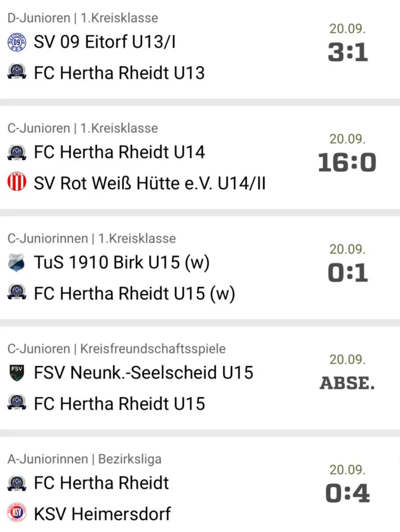Open the 0:4 match result

[x=348, y=494]
